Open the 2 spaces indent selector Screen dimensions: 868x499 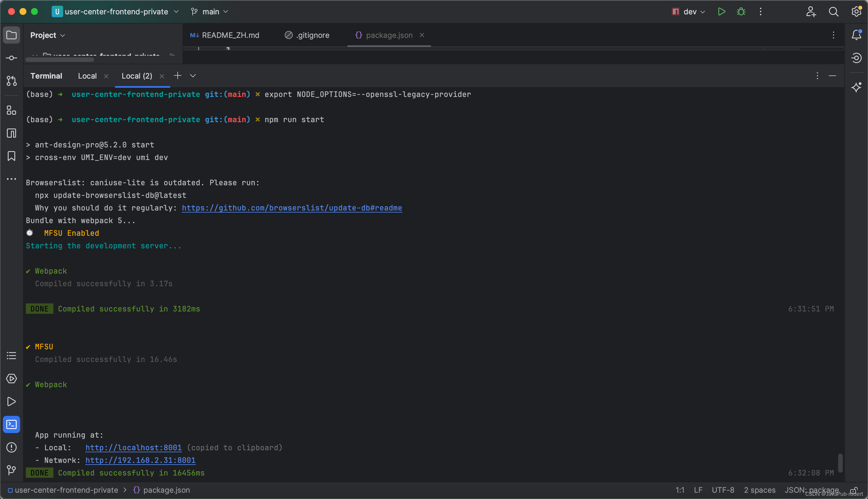759,490
